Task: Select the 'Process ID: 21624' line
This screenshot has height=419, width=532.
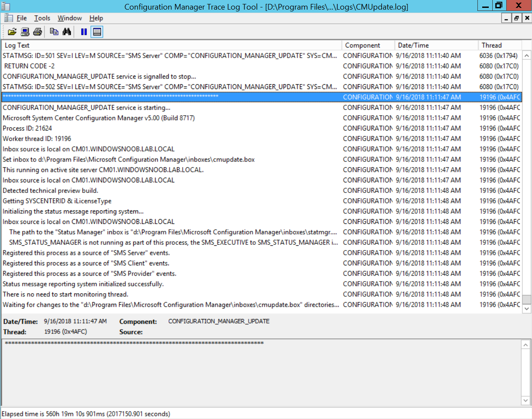Action: [262, 128]
